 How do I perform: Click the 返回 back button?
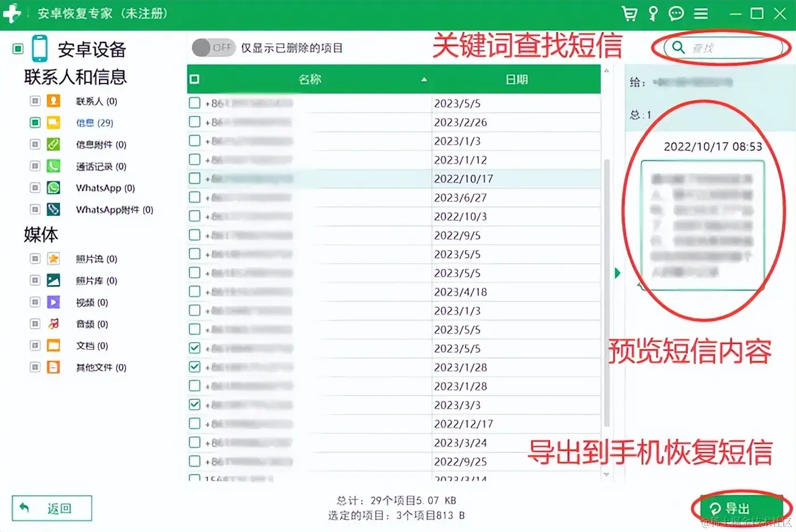[x=52, y=508]
